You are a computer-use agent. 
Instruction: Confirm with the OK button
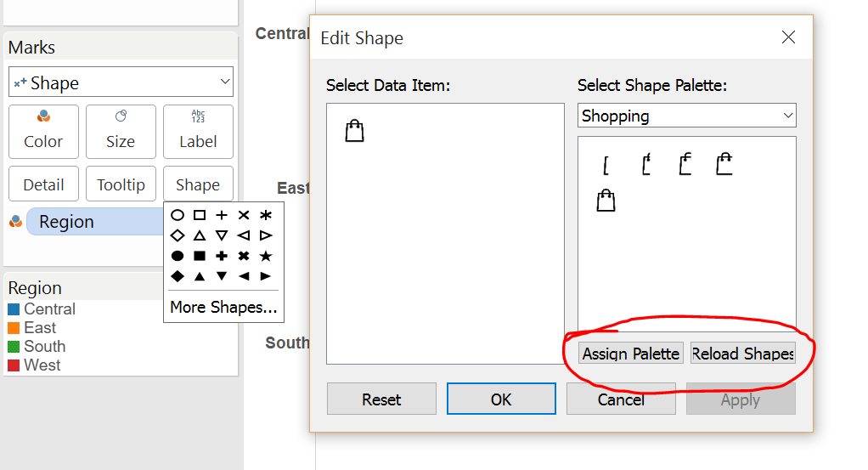coord(501,399)
